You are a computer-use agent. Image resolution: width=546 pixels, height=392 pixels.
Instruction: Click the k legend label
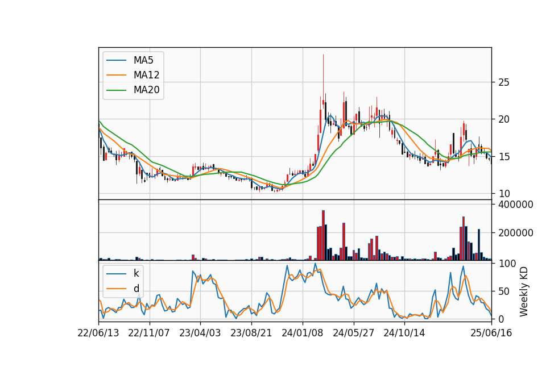[136, 273]
